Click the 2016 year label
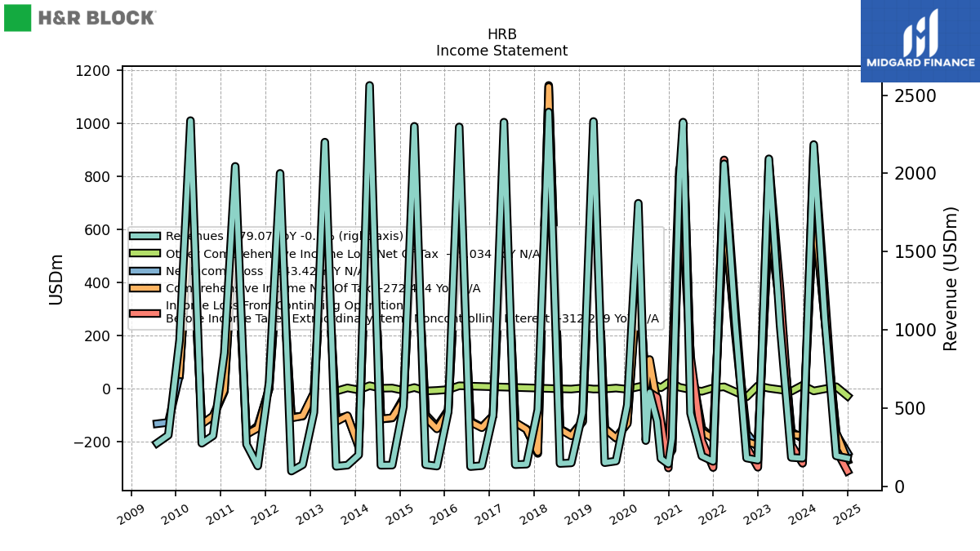The width and height of the screenshot is (980, 551). 443,513
